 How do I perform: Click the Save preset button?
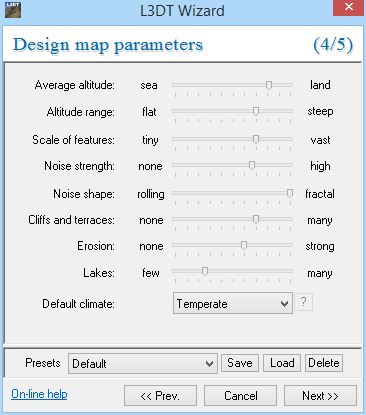(240, 363)
